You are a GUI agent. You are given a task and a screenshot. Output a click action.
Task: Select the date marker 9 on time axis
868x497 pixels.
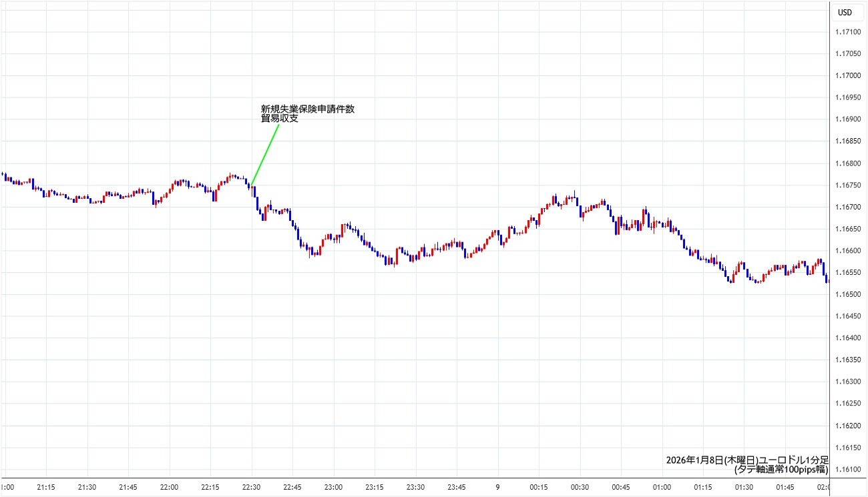[497, 487]
